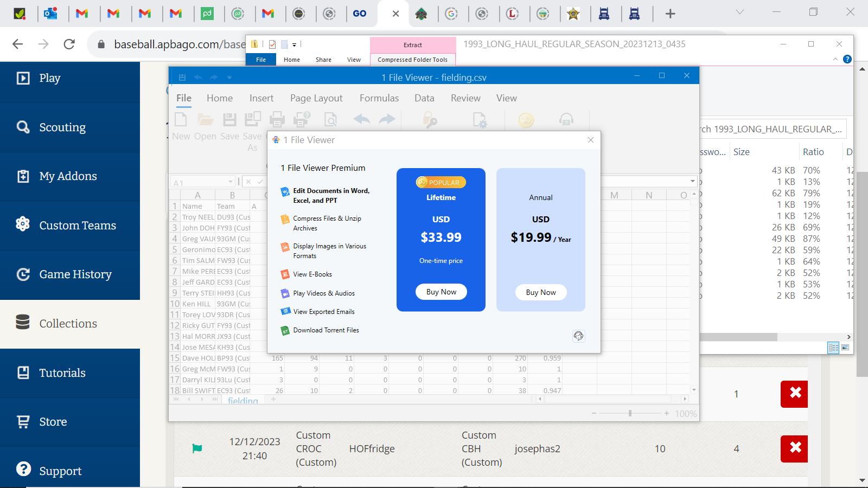
Task: Click the Download Torrent Files icon
Action: pyautogui.click(x=285, y=330)
